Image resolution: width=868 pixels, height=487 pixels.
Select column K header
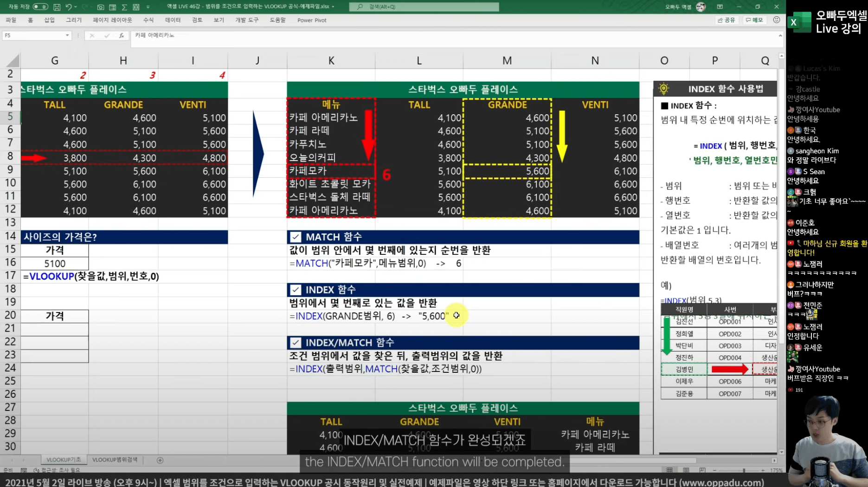tap(331, 60)
